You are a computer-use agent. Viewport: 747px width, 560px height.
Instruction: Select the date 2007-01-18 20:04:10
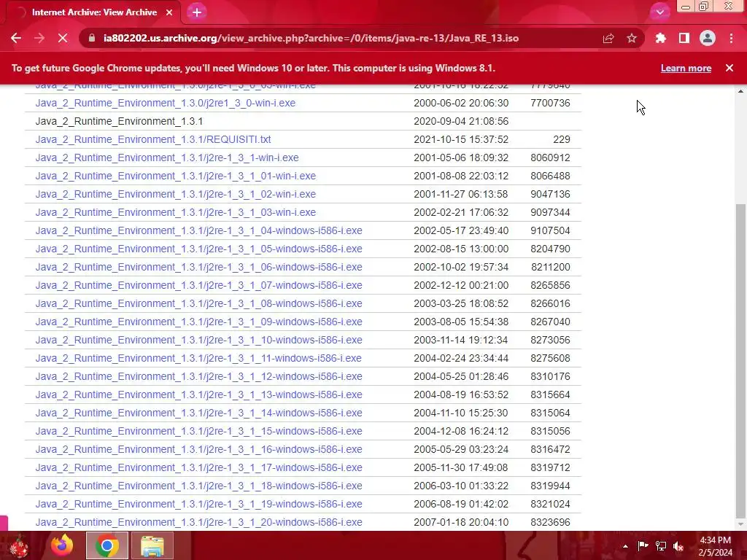click(x=461, y=522)
